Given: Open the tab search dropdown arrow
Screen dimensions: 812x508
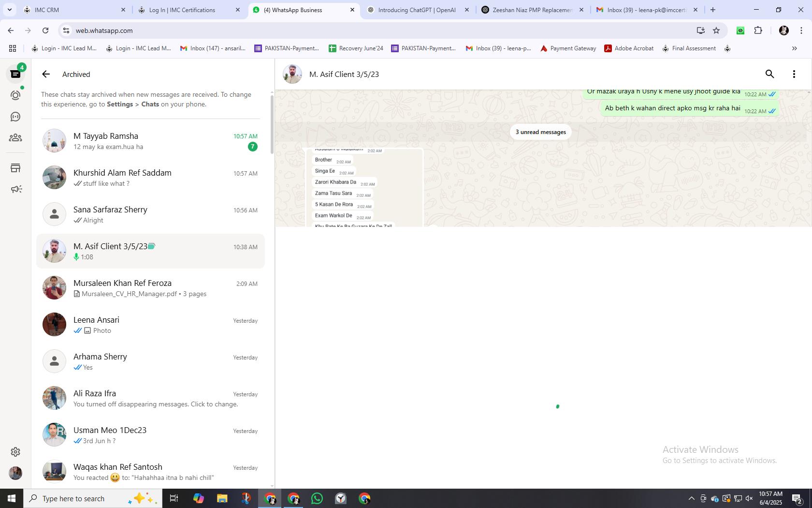Looking at the screenshot, I should (9, 10).
